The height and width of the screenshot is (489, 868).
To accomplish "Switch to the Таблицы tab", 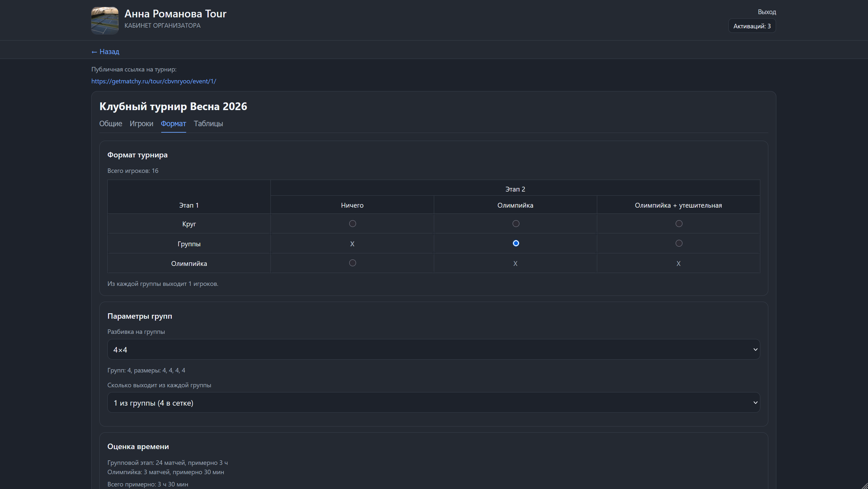I will pos(208,124).
